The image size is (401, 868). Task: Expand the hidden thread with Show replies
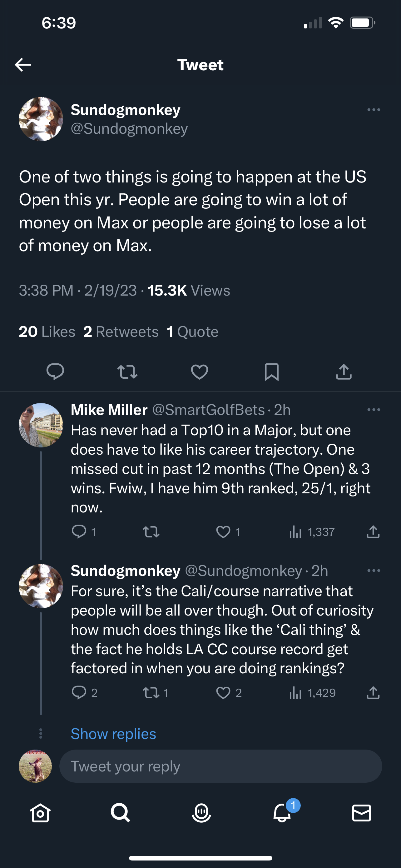(113, 734)
